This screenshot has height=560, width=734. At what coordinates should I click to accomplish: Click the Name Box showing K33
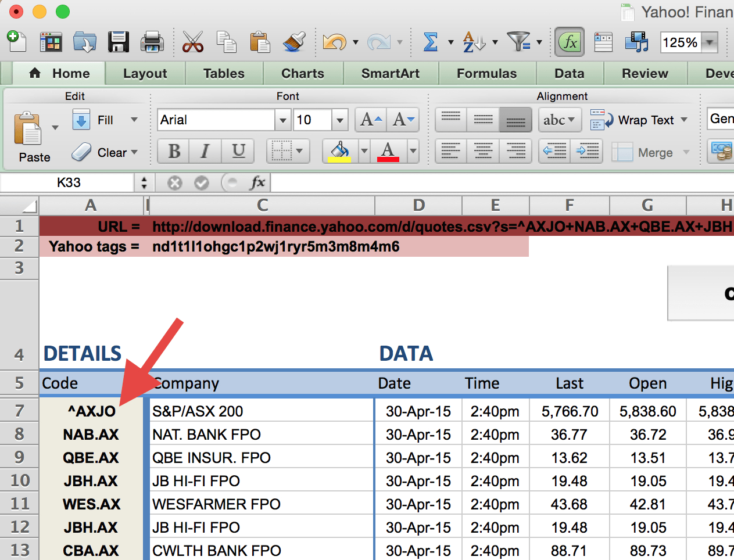click(x=67, y=182)
